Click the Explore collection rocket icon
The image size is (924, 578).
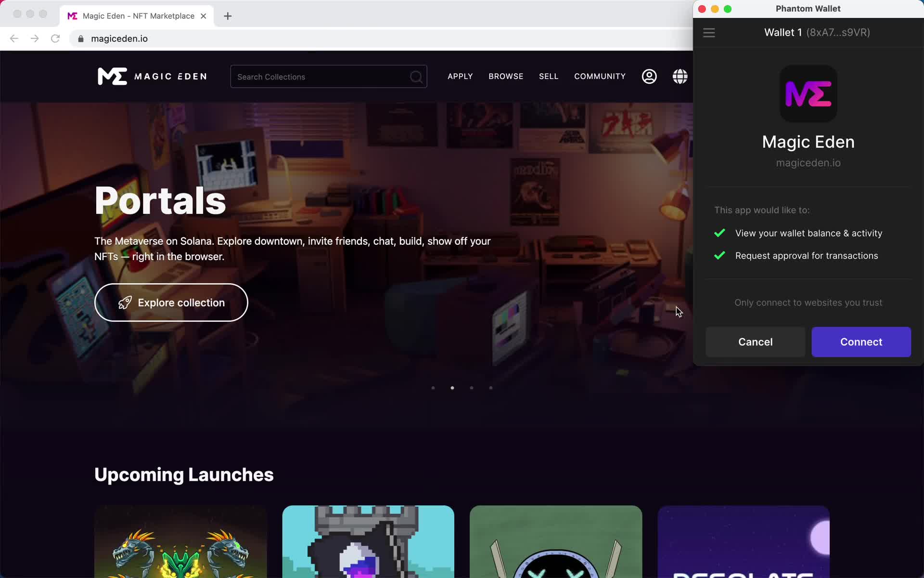click(x=125, y=302)
